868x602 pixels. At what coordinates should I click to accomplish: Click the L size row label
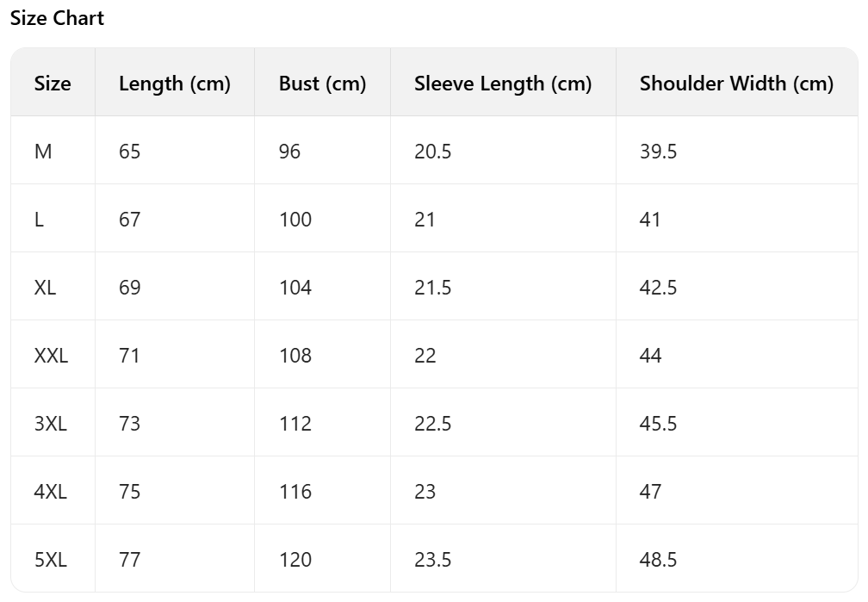click(x=40, y=220)
